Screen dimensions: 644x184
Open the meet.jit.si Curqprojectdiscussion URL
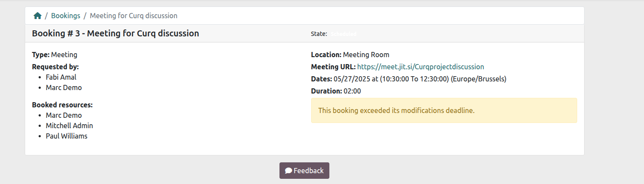tap(420, 67)
